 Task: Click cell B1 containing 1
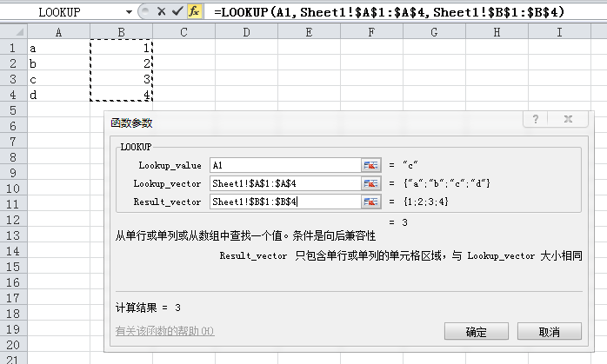tap(122, 48)
